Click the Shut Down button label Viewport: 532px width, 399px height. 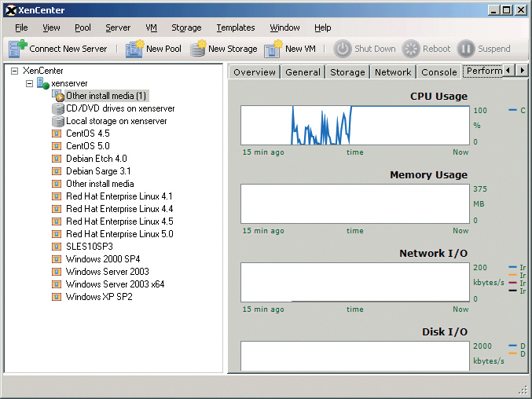(x=375, y=49)
